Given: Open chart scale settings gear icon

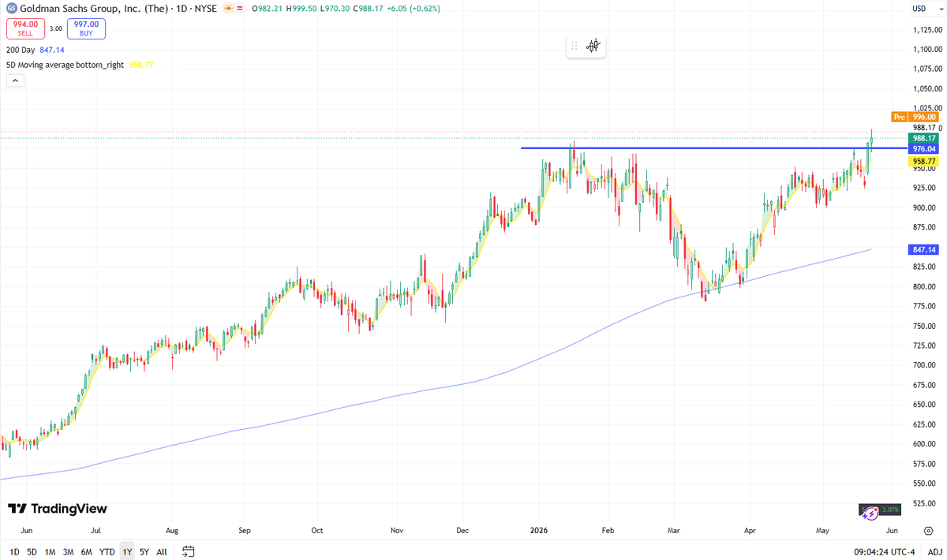Looking at the screenshot, I should (x=928, y=531).
